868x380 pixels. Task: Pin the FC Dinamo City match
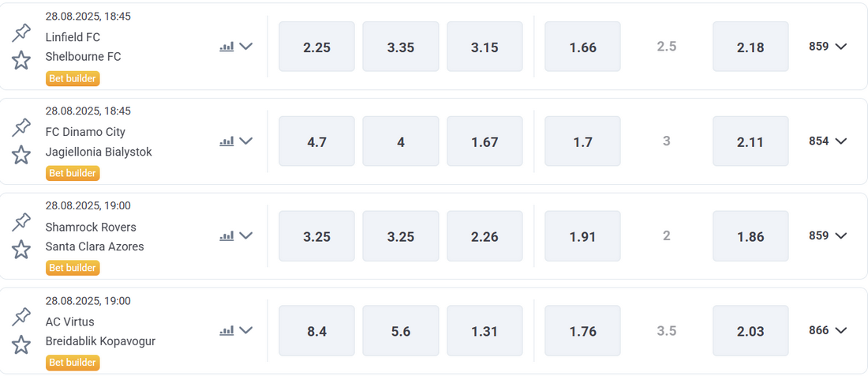pyautogui.click(x=21, y=127)
